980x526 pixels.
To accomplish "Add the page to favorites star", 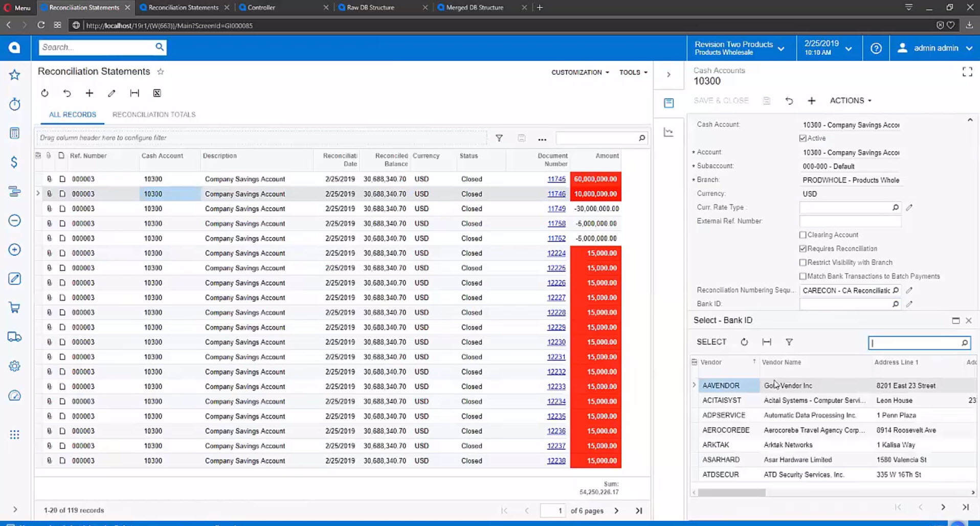I will (x=161, y=72).
